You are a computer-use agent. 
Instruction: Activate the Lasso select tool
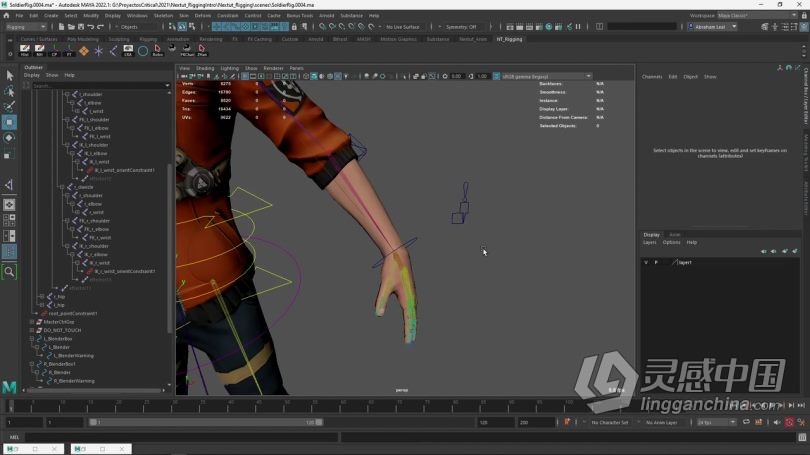pos(9,91)
